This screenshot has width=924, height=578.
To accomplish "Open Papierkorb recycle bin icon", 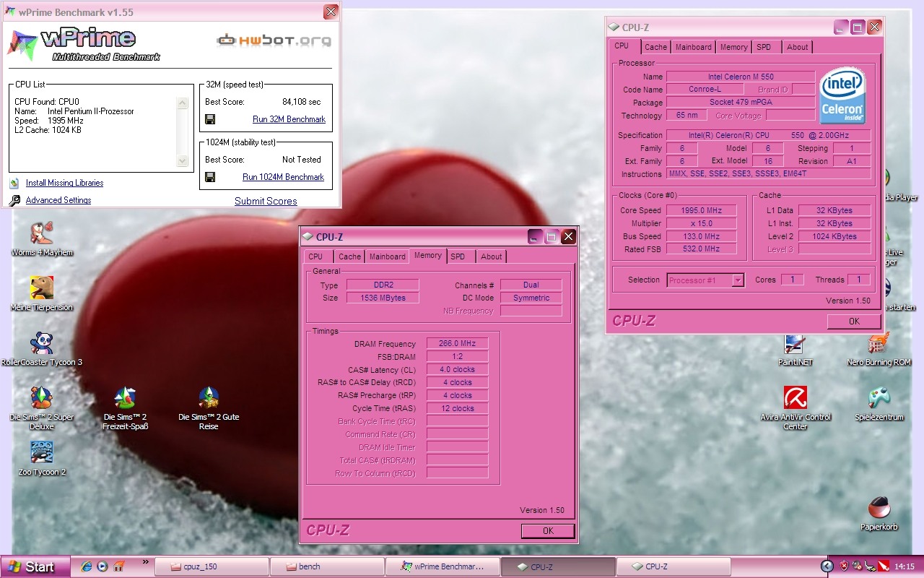I will (x=879, y=507).
